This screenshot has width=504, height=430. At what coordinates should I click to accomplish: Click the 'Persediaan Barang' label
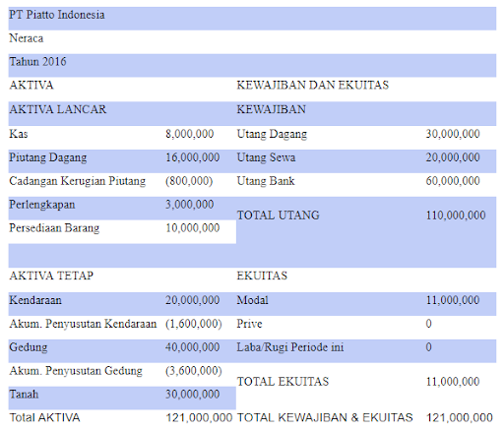coord(54,228)
